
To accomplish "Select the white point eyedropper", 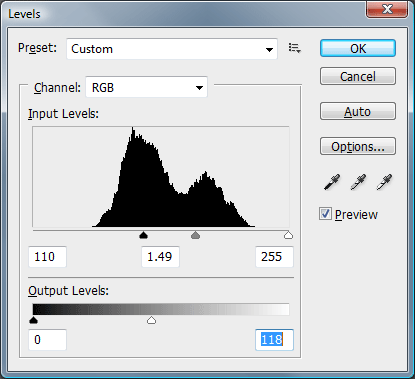I will coord(384,182).
